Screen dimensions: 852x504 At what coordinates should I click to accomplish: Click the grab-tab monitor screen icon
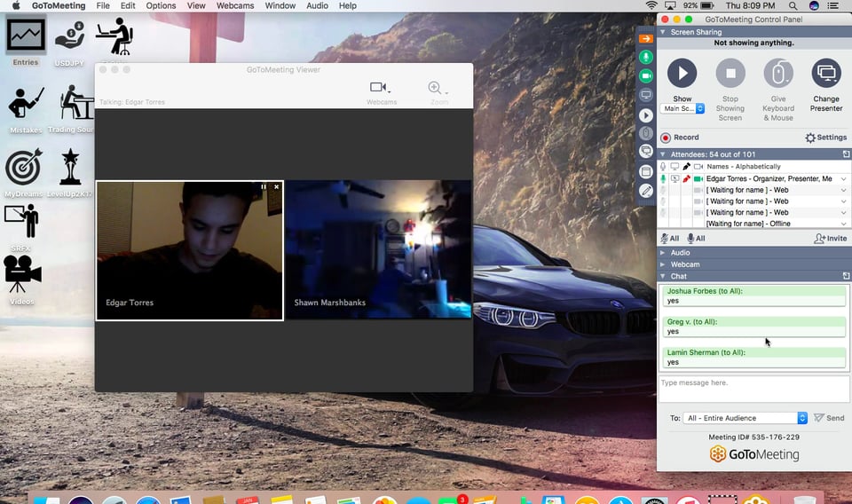point(645,96)
